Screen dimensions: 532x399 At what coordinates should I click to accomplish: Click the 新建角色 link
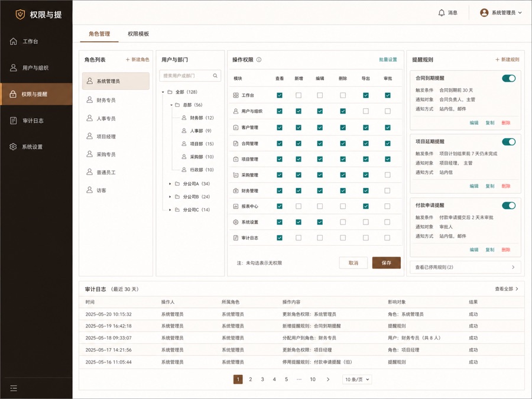pos(137,59)
